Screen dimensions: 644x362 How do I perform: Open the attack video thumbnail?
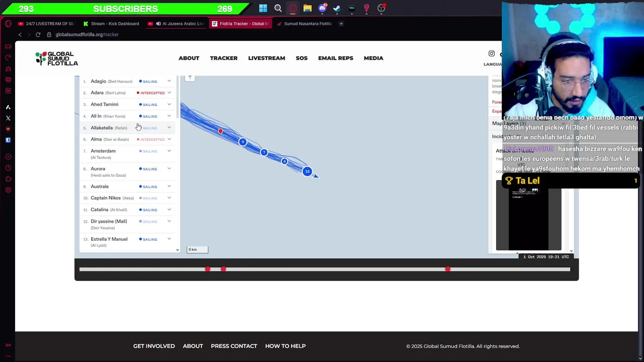click(528, 215)
